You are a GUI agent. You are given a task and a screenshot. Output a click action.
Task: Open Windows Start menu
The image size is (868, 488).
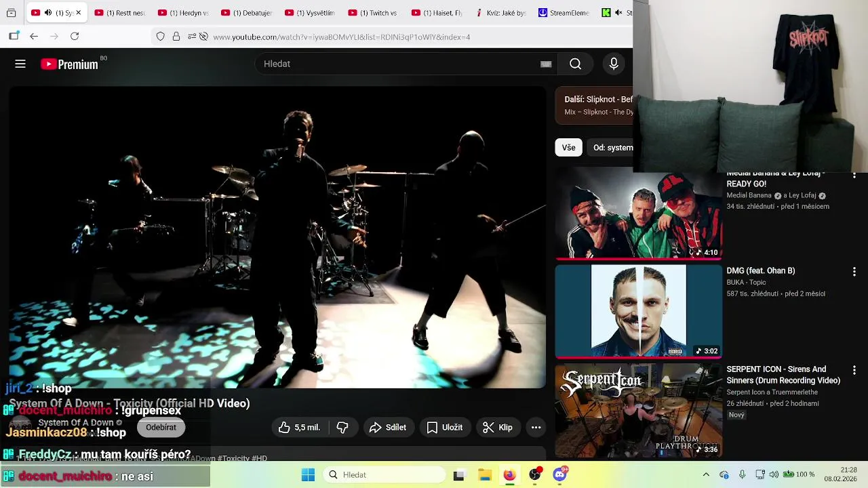coord(308,475)
